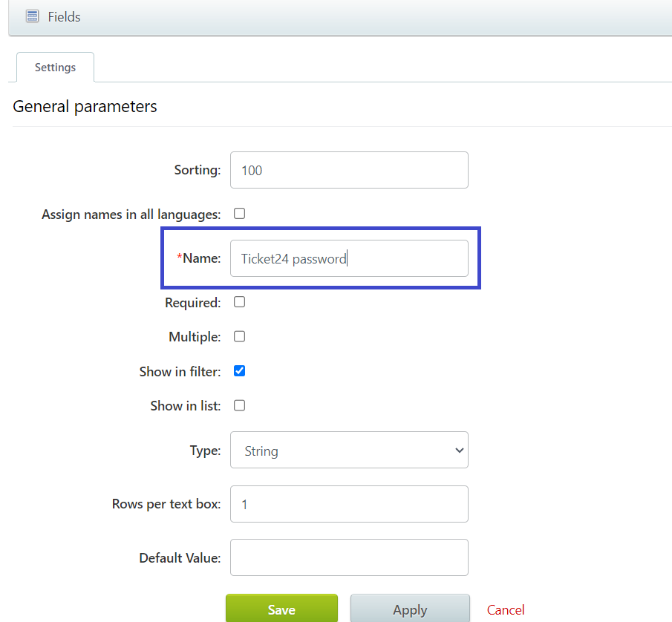The image size is (672, 622).
Task: Click the Name text field
Action: pyautogui.click(x=349, y=258)
